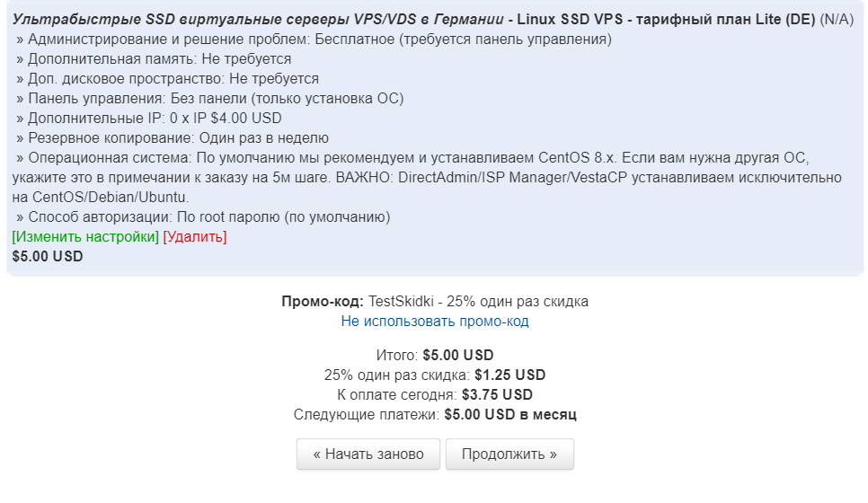Click the 'Дополнительные IP' option line

[149, 119]
